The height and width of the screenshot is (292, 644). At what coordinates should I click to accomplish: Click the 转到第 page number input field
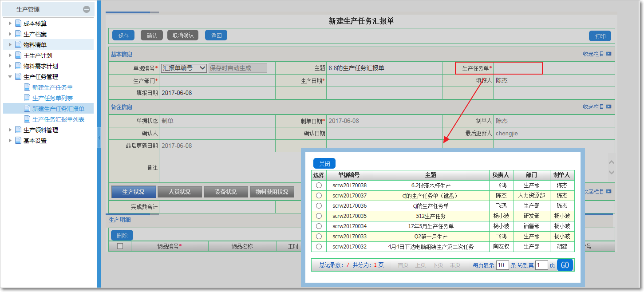coord(542,265)
